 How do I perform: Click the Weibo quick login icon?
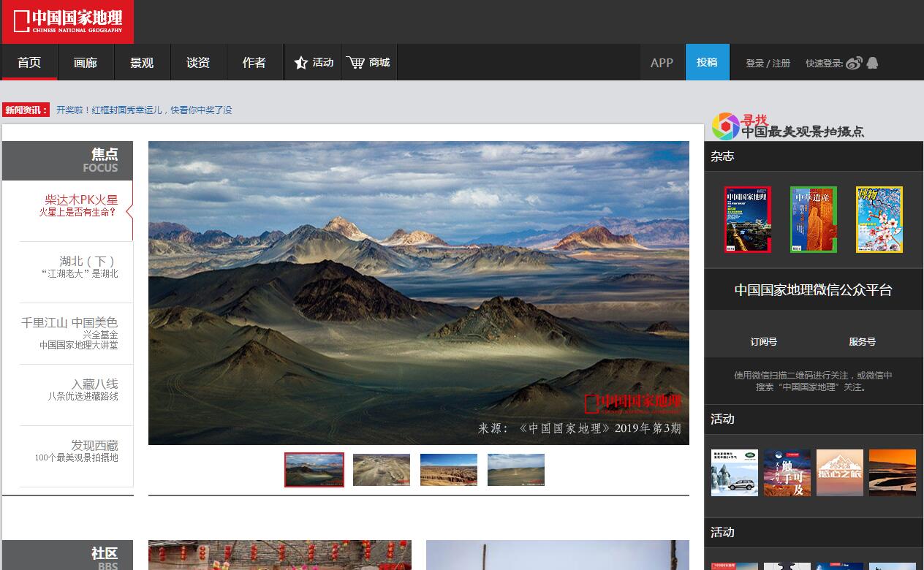tap(854, 63)
